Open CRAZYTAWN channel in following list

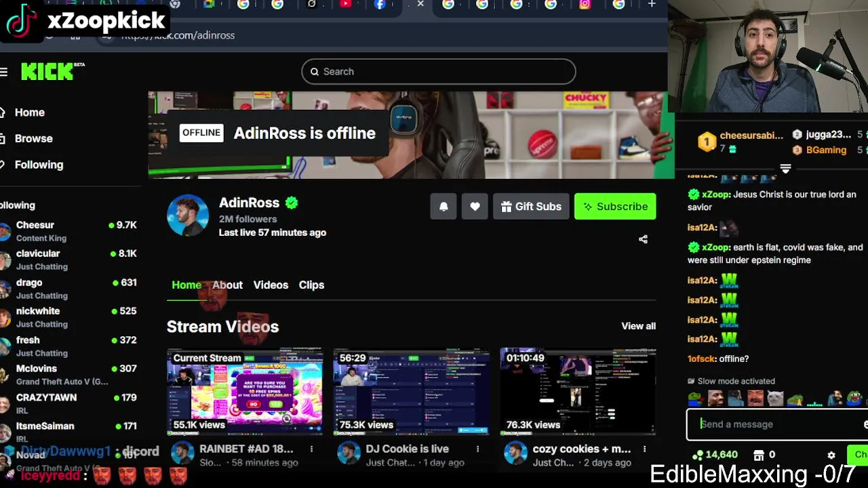coord(68,404)
